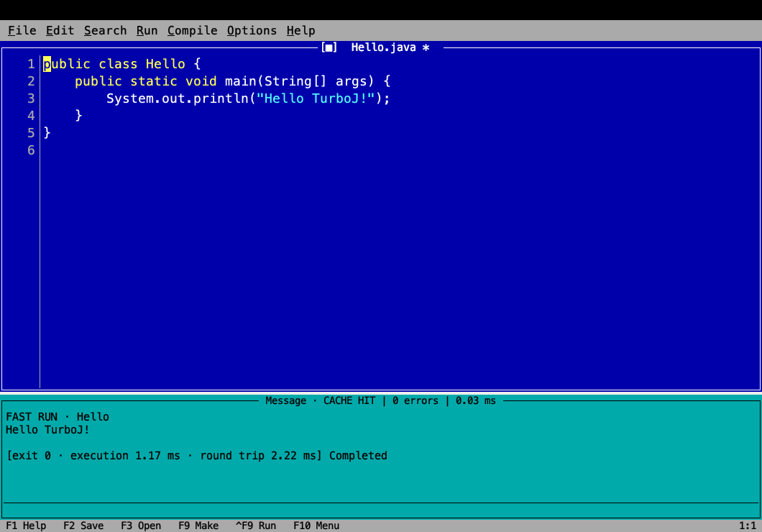Click line number 2 in the gutter
Viewport: 762px width, 532px height.
(31, 81)
